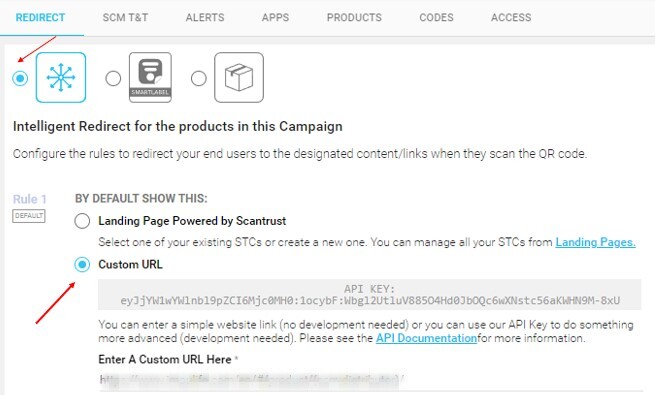Image resolution: width=664 pixels, height=395 pixels.
Task: Choose Landing Page Powered by Scantrust option
Action: pyautogui.click(x=82, y=221)
